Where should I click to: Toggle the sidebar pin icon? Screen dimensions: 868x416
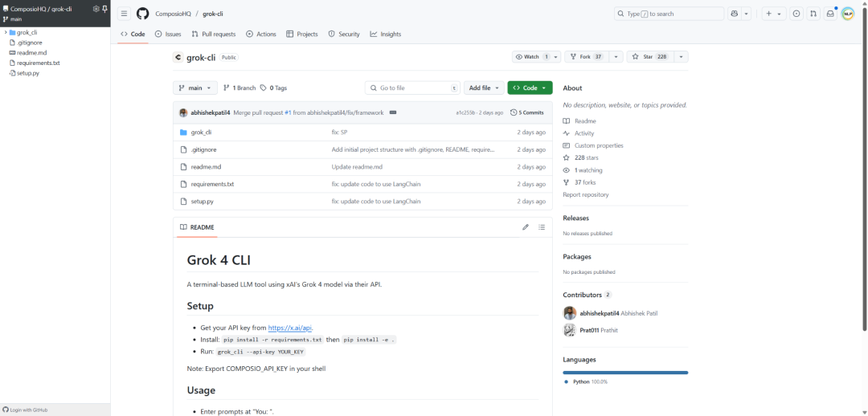(104, 9)
